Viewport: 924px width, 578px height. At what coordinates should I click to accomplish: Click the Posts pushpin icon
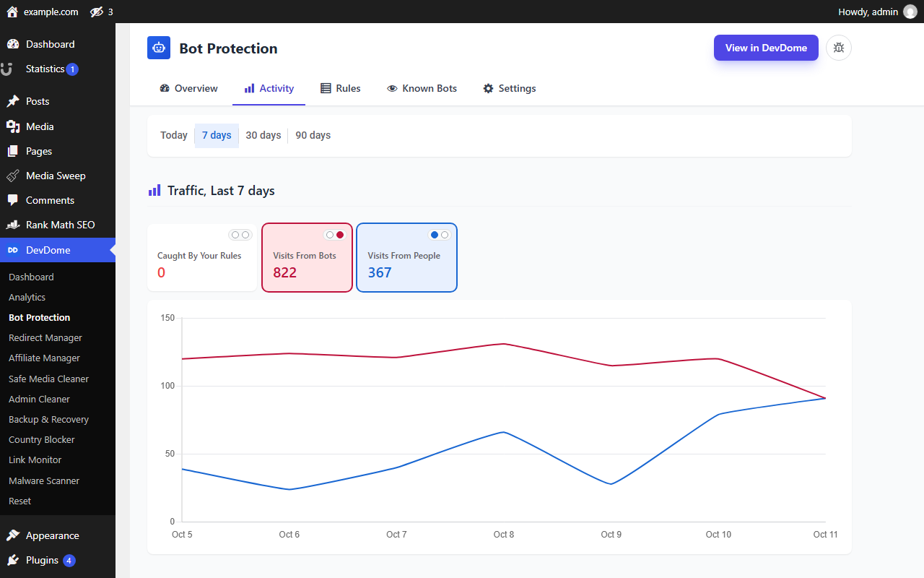[x=13, y=101]
